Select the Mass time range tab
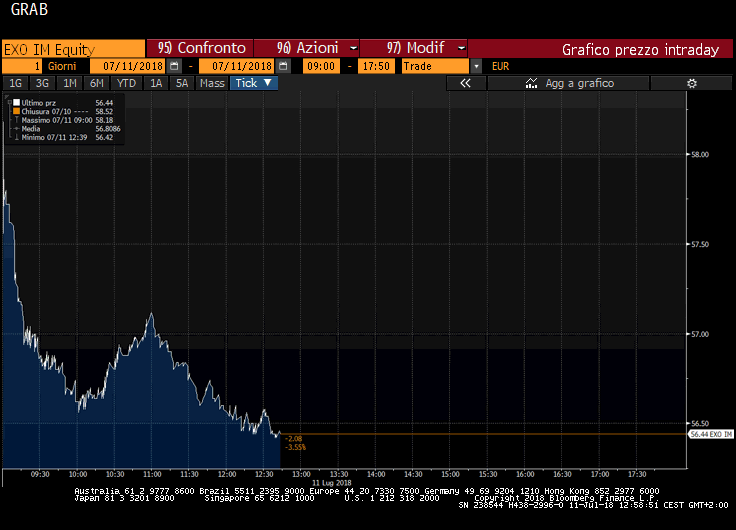Screen dimensions: 736x530 (212, 84)
